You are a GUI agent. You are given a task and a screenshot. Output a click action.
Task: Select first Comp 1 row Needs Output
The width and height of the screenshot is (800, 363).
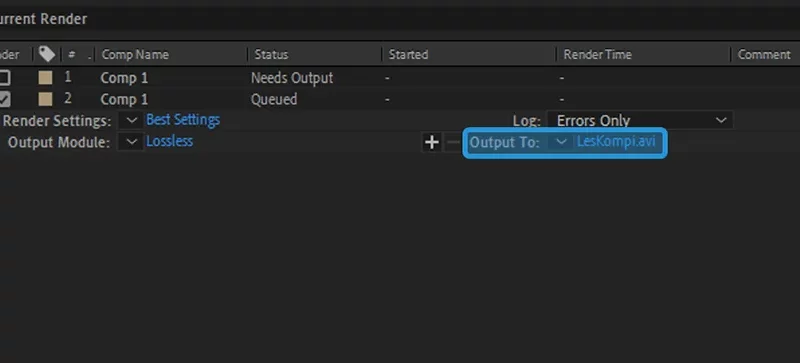pos(400,78)
